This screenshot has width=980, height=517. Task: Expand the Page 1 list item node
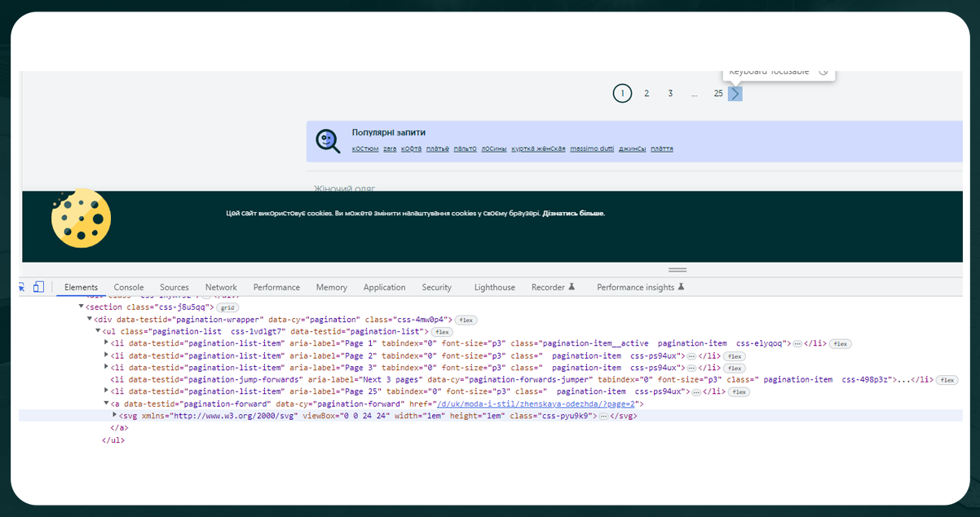pyautogui.click(x=105, y=343)
